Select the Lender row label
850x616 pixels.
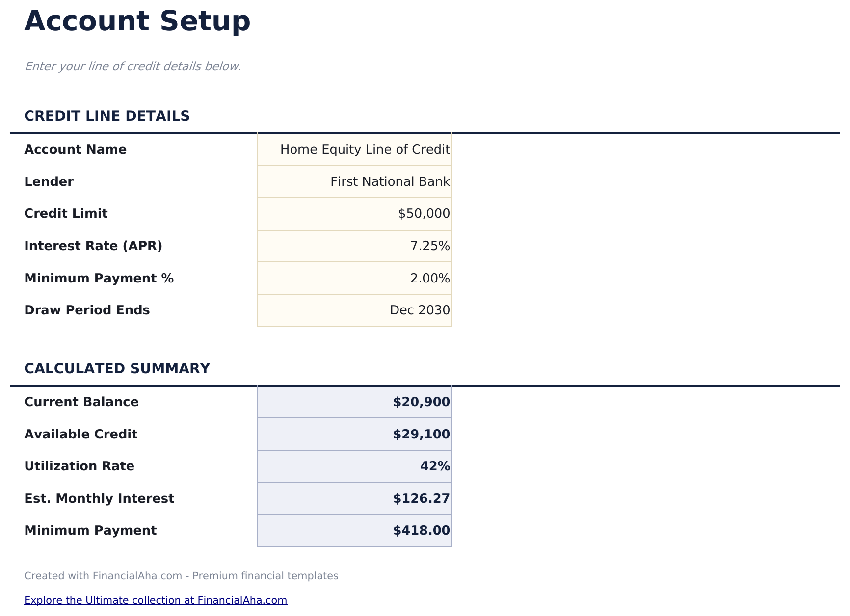coord(49,181)
